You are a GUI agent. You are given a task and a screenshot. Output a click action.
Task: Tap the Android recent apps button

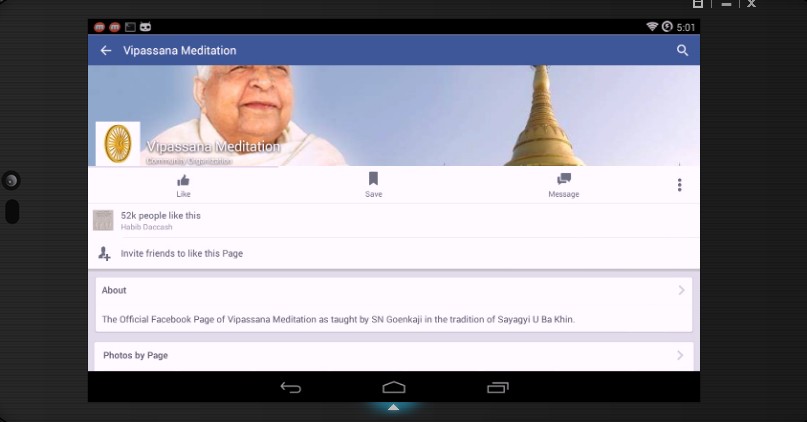coord(498,388)
